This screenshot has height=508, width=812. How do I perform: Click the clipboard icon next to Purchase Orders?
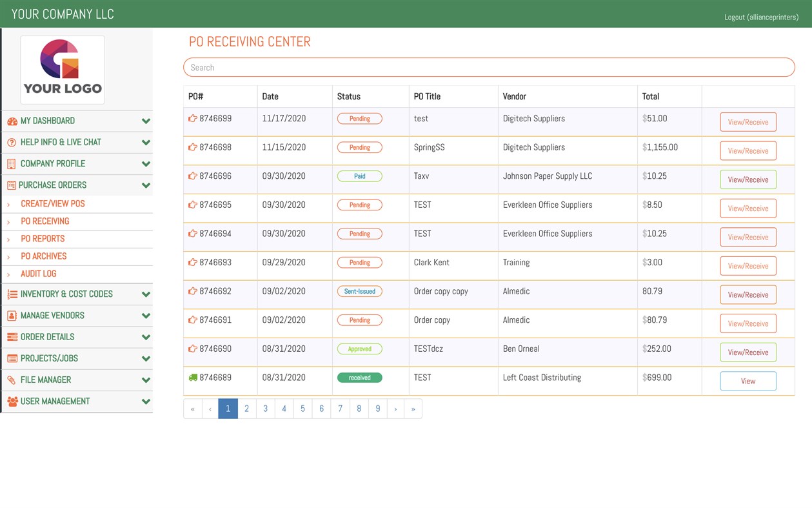pos(12,185)
